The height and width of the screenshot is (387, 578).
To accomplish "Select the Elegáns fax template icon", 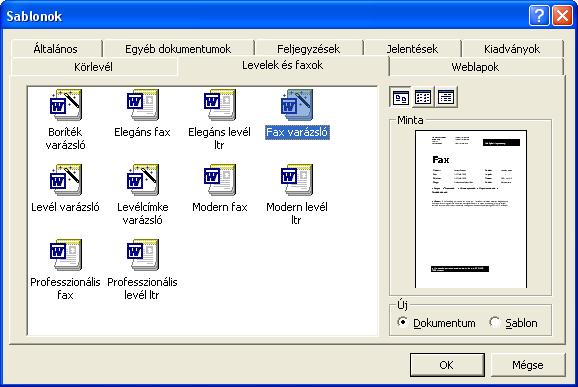I will point(143,105).
